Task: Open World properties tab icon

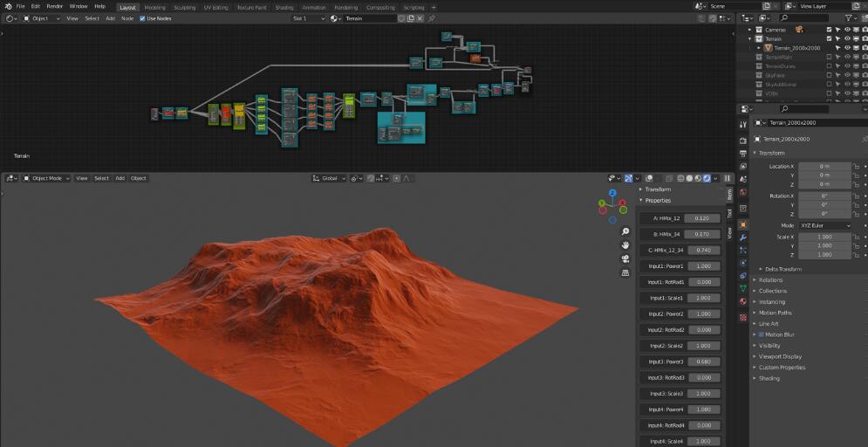Action: point(743,192)
